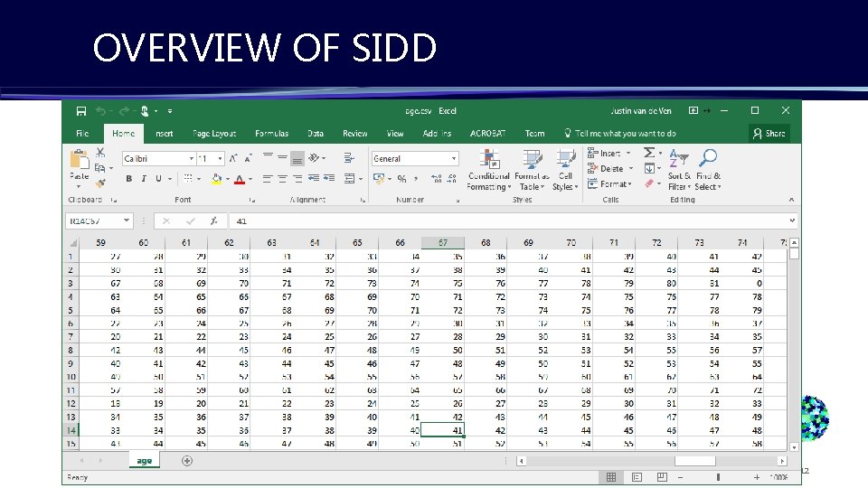The image size is (868, 488).
Task: Click the horizontal scrollbar thumb
Action: [x=694, y=461]
